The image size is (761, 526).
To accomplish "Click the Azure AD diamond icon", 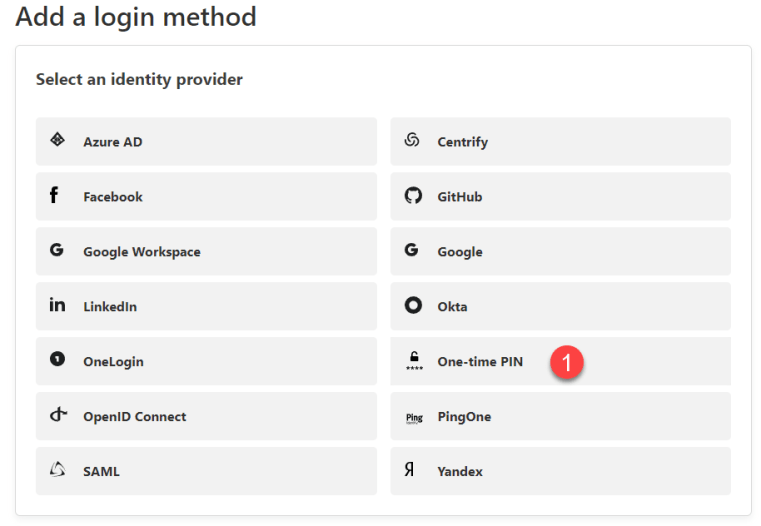I will click(x=57, y=140).
